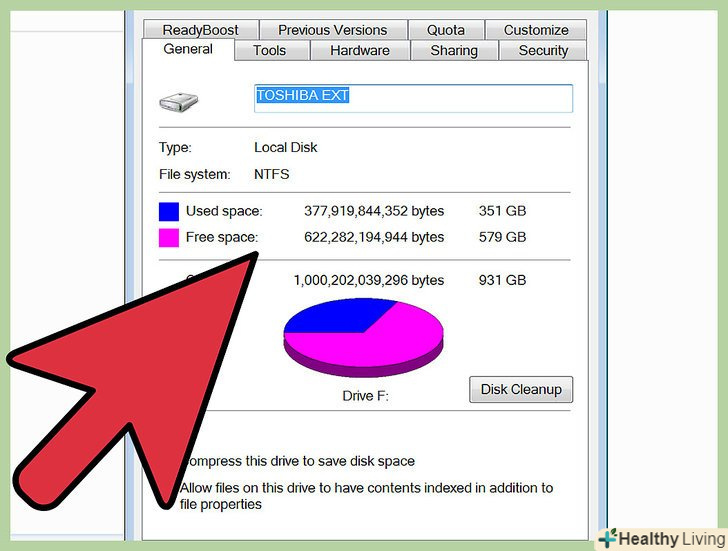View the Security tab
728x551 pixels.
coord(543,51)
